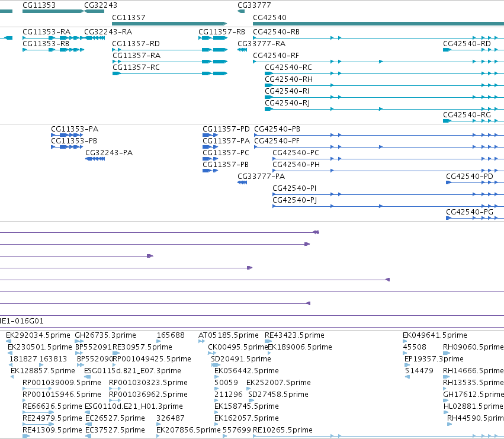The image size is (504, 439).
Task: Select protein CG33777-PA
Action: pos(261,177)
